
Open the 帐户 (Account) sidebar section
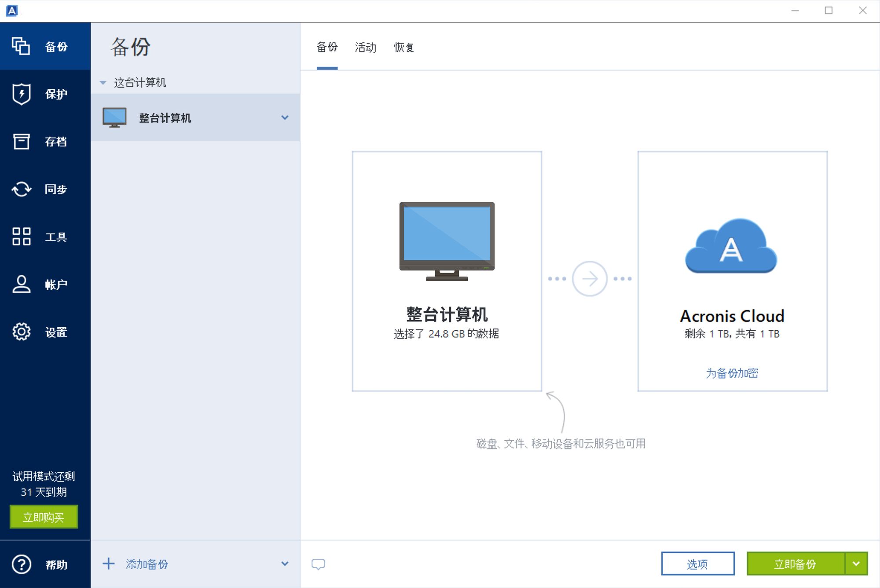click(45, 285)
